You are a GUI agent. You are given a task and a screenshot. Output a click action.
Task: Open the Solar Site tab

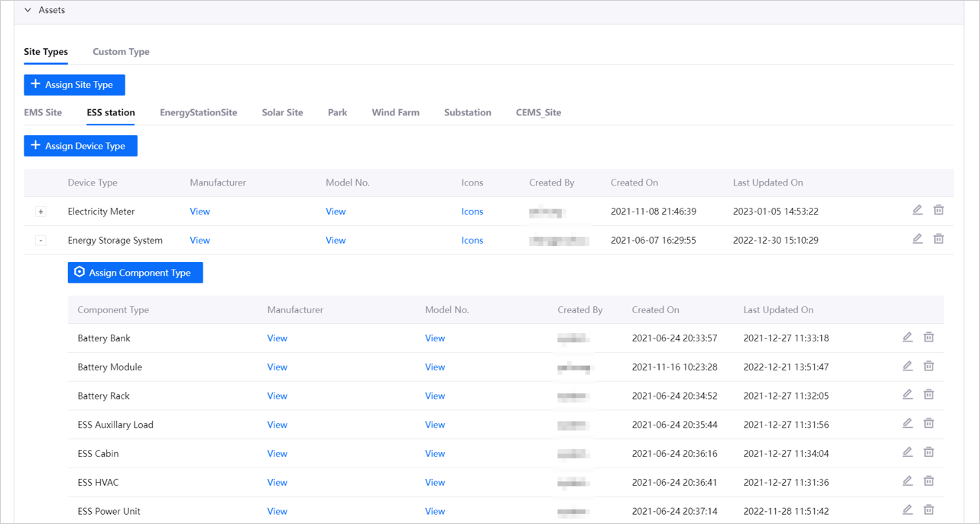point(282,112)
